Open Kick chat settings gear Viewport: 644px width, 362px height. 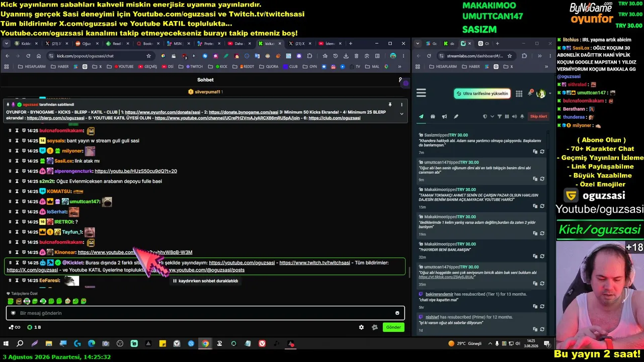[361, 327]
